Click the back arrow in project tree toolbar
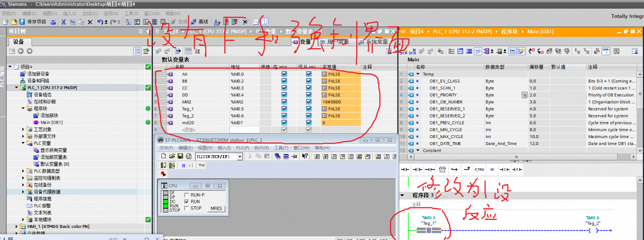 pyautogui.click(x=21, y=51)
